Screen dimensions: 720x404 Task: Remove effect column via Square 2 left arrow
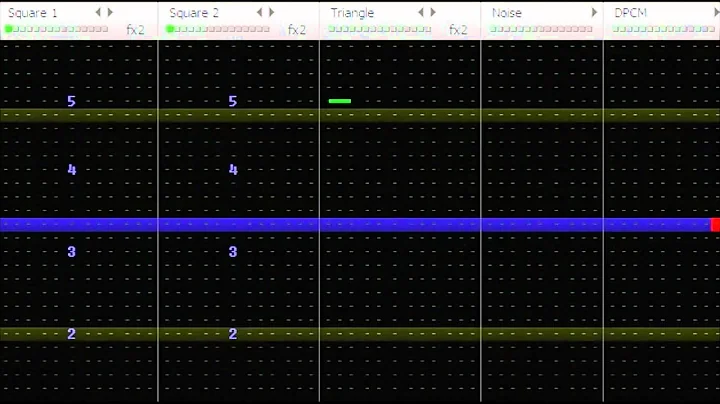coord(259,12)
